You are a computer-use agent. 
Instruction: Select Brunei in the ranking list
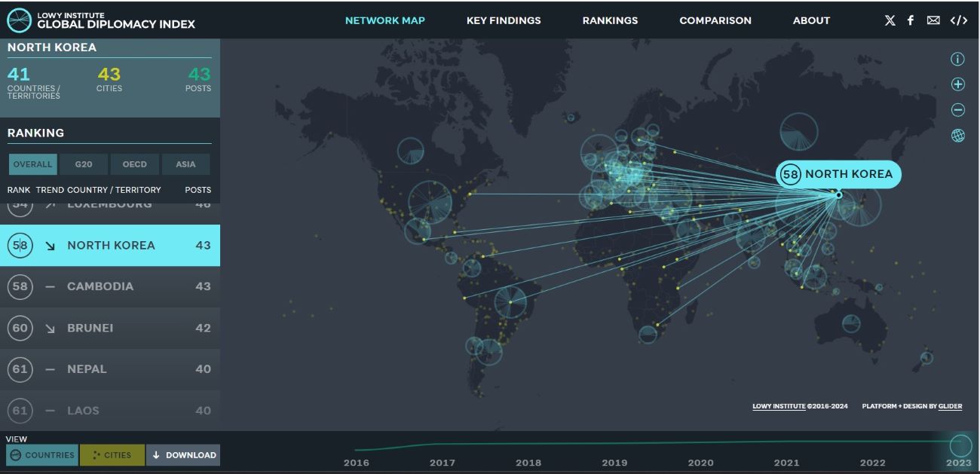tap(110, 328)
